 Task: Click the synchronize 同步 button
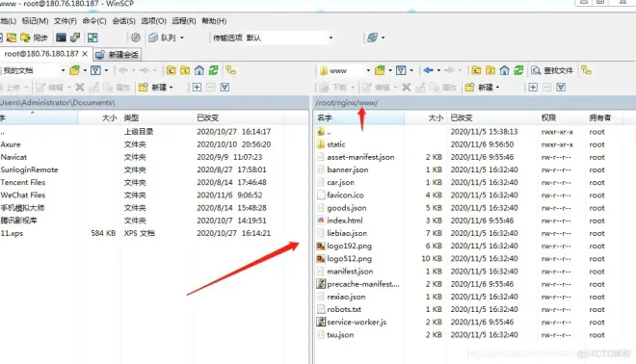click(34, 38)
